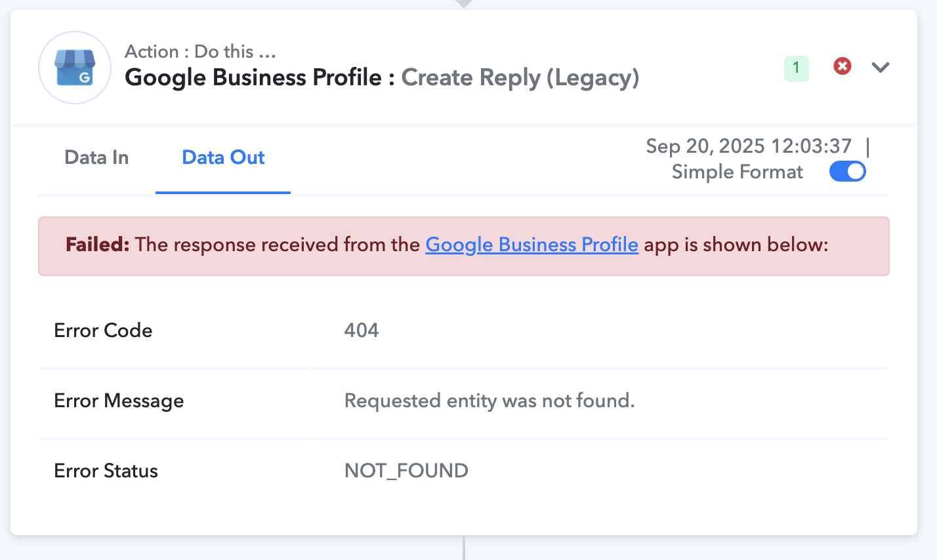This screenshot has width=937, height=560.
Task: Click the Google Business Profile heading text
Action: click(x=253, y=77)
